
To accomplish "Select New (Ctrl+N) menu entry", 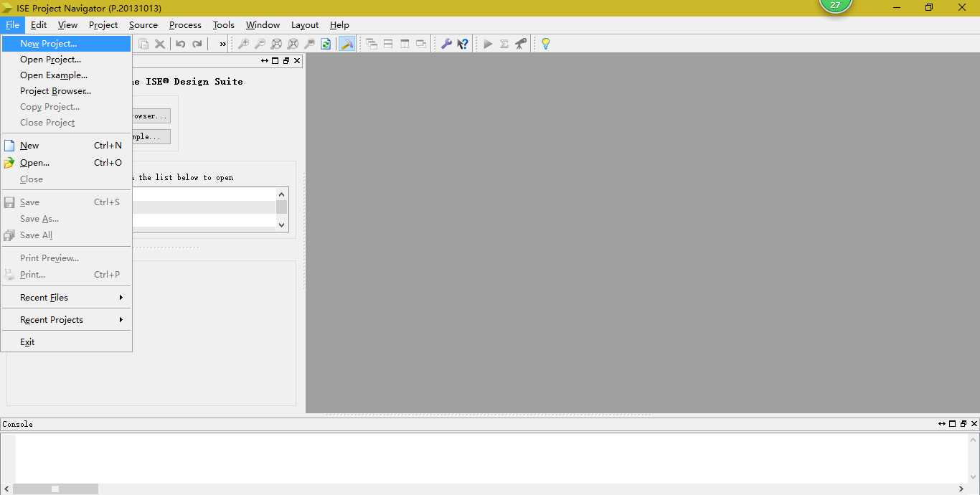I will point(66,146).
